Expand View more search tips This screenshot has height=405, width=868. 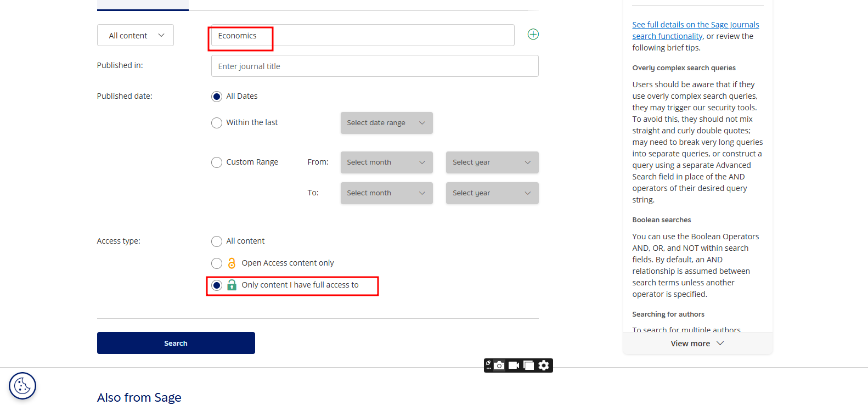(x=697, y=344)
